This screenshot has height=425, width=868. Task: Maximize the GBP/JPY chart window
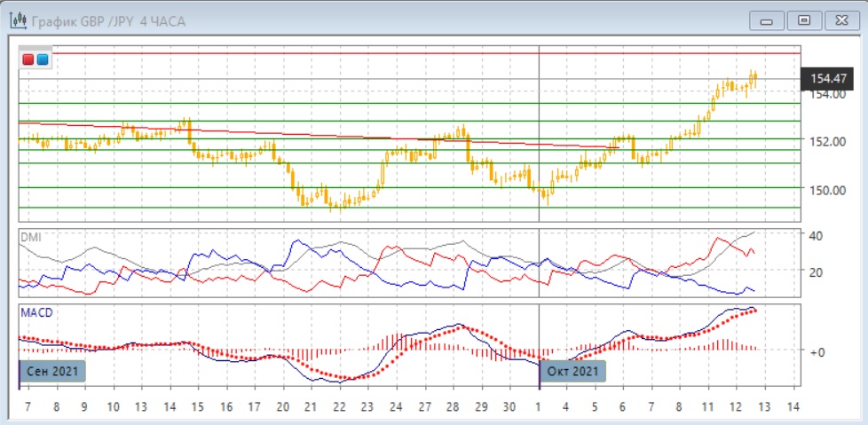(804, 20)
